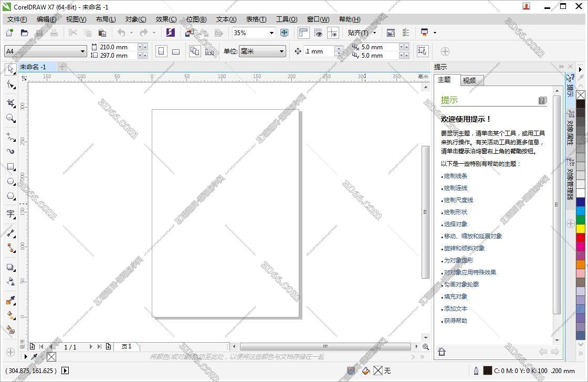Expand the color palette flyout arrow
This screenshot has width=588, height=382.
coord(580,69)
